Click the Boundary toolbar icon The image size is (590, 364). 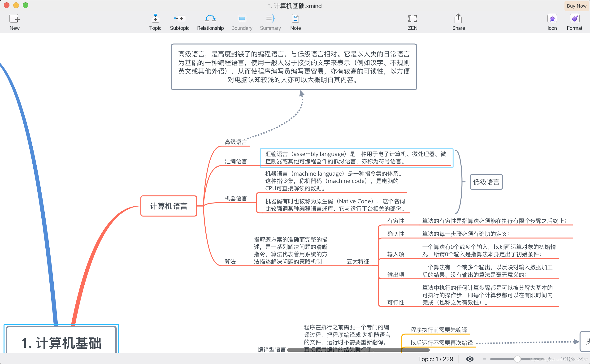[242, 18]
